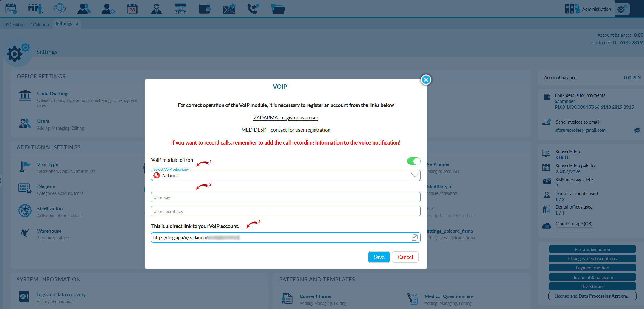Switch to the #Calendar tab
644x309 pixels.
[x=40, y=24]
